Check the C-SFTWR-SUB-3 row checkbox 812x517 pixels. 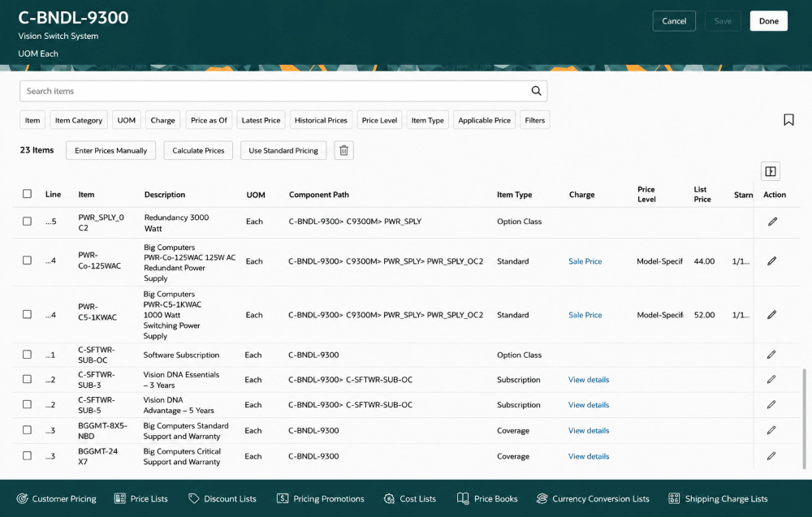point(27,379)
